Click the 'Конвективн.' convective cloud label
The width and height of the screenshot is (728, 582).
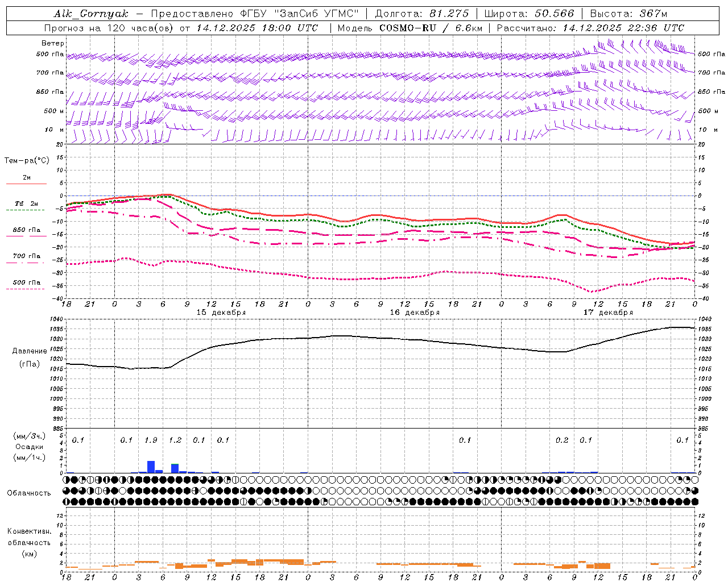(29, 531)
